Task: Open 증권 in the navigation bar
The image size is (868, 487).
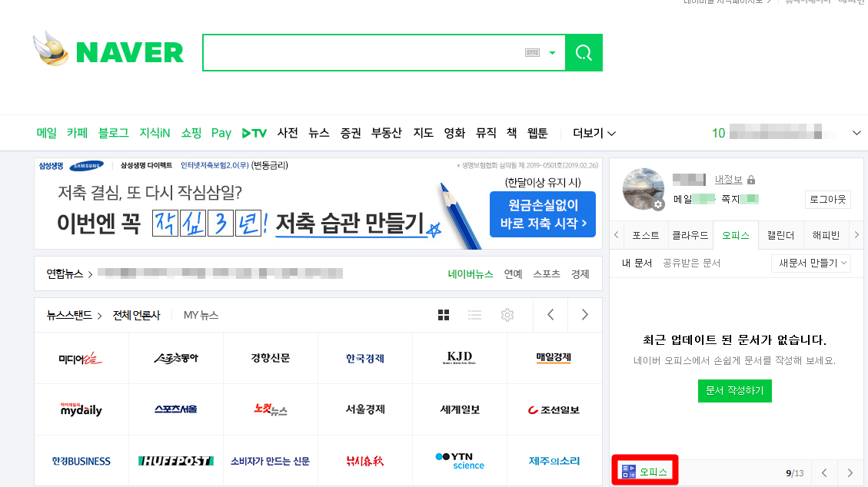Action: [351, 133]
